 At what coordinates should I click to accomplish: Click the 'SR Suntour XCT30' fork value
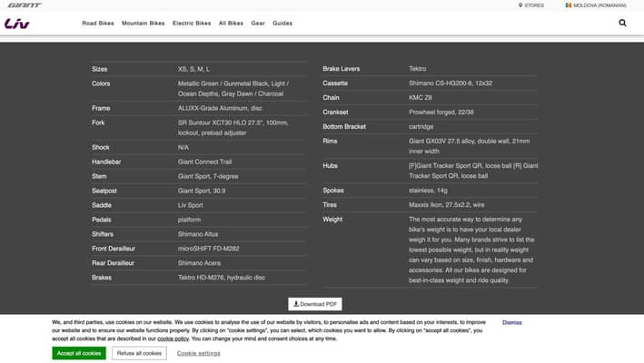pos(233,128)
